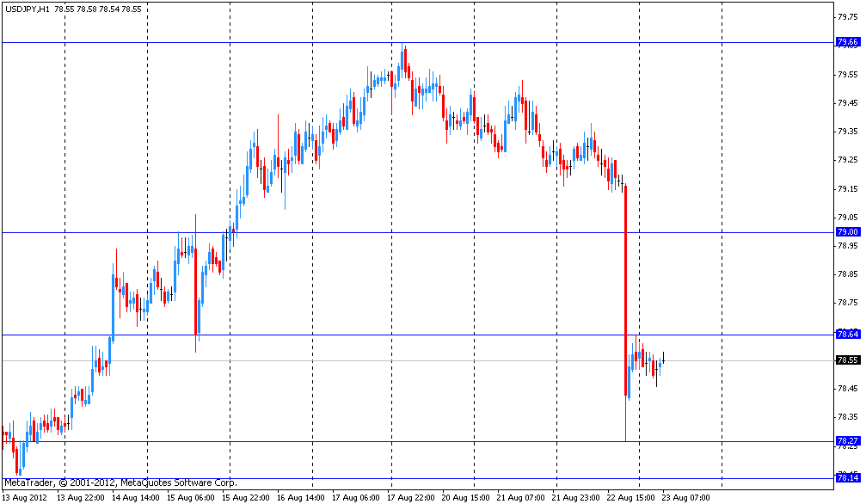Click the MetaTrader copyright text
Screen dimensions: 866x504
pos(120,482)
